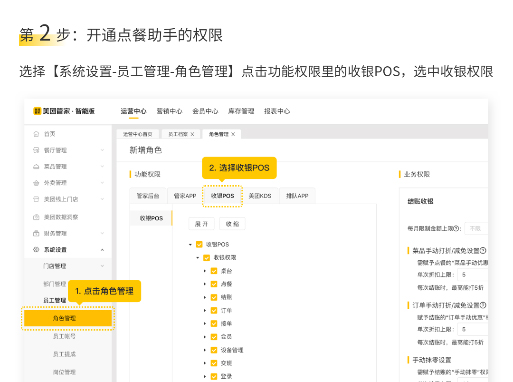Expand the 门店管理 submenu chevron
This screenshot has width=513, height=382.
point(102,266)
